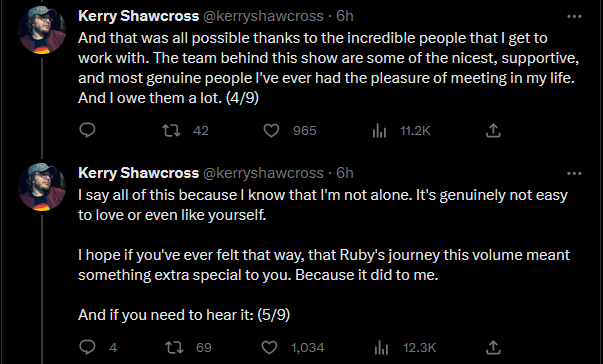Open more options menu on 5/9 tweet
The image size is (603, 364).
[574, 173]
